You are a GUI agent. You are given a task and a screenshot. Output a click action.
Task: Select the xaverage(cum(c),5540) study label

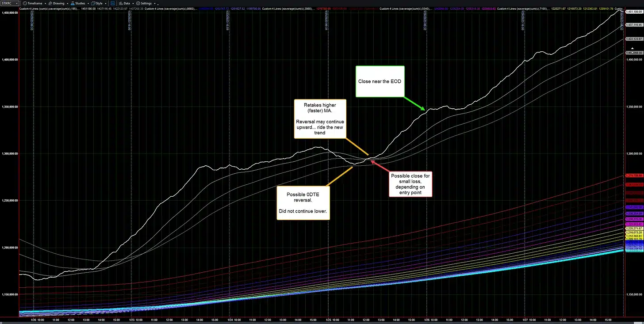[x=406, y=9]
